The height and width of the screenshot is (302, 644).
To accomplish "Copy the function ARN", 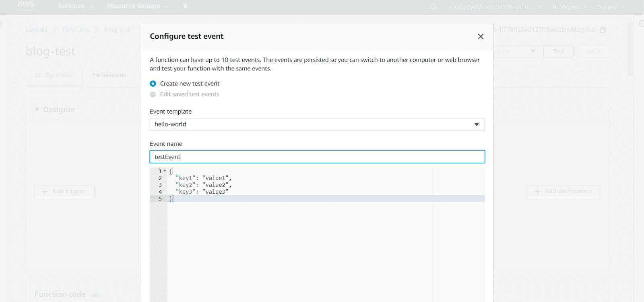I will (603, 30).
